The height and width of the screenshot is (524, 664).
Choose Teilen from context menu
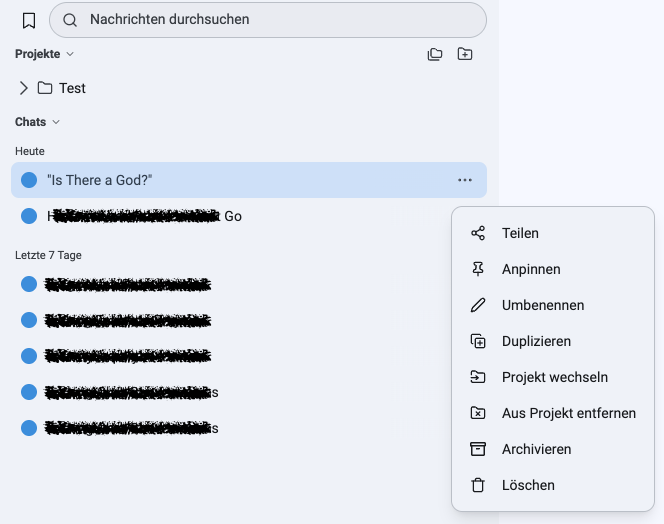coord(553,233)
